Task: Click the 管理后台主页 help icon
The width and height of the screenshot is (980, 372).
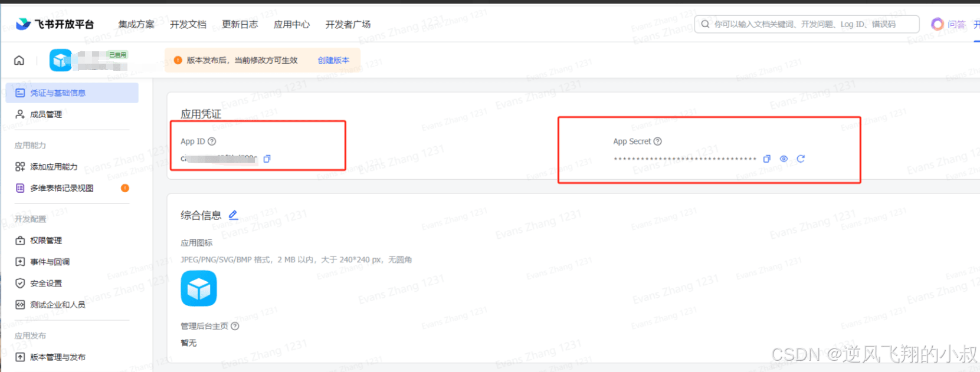Action: (235, 326)
